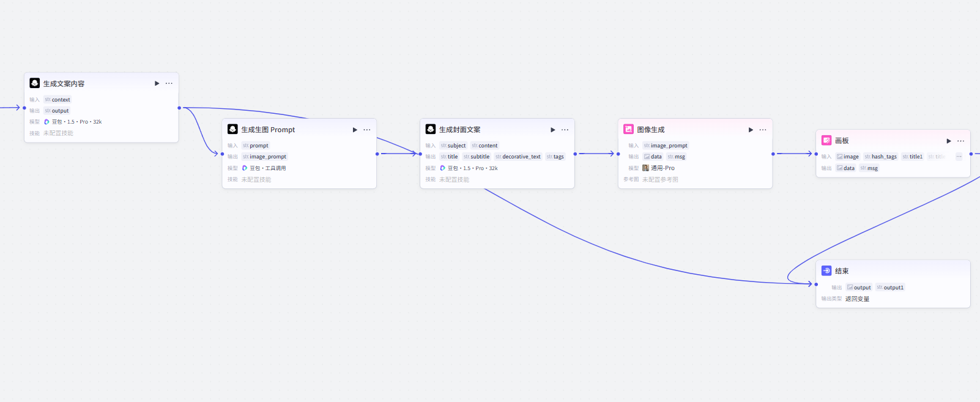Run the 生成封面文案 node
The width and height of the screenshot is (980, 402).
click(553, 130)
